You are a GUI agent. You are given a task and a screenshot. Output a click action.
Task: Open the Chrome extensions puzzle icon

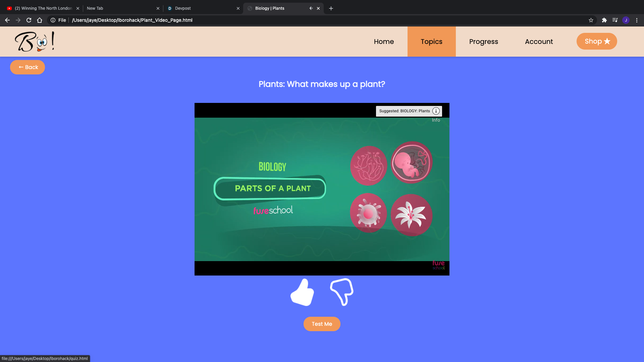coord(604,20)
